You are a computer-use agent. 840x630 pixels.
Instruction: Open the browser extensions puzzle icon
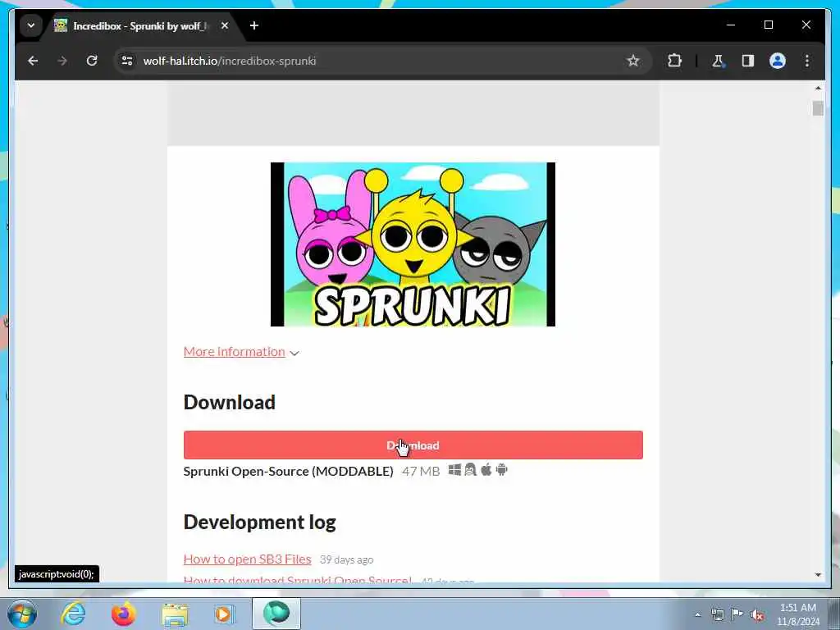(x=674, y=61)
